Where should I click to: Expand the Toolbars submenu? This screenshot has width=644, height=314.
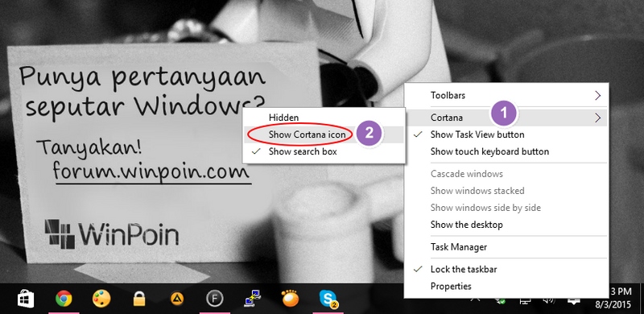coord(506,95)
